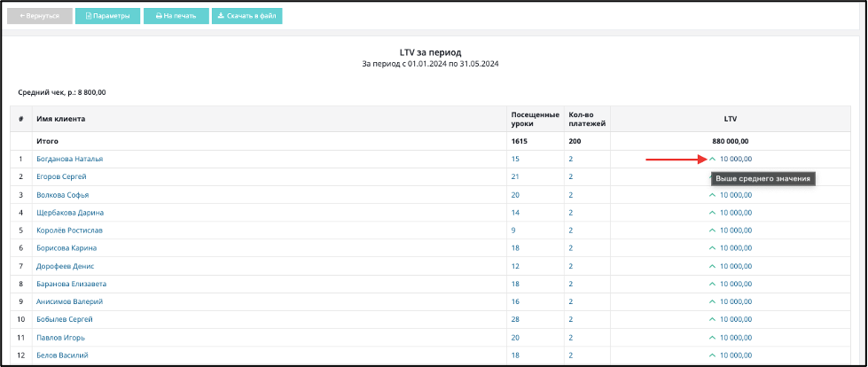The height and width of the screenshot is (367, 868).
Task: Click the green arrow icon in Королёв Ростислав row
Action: pos(713,230)
